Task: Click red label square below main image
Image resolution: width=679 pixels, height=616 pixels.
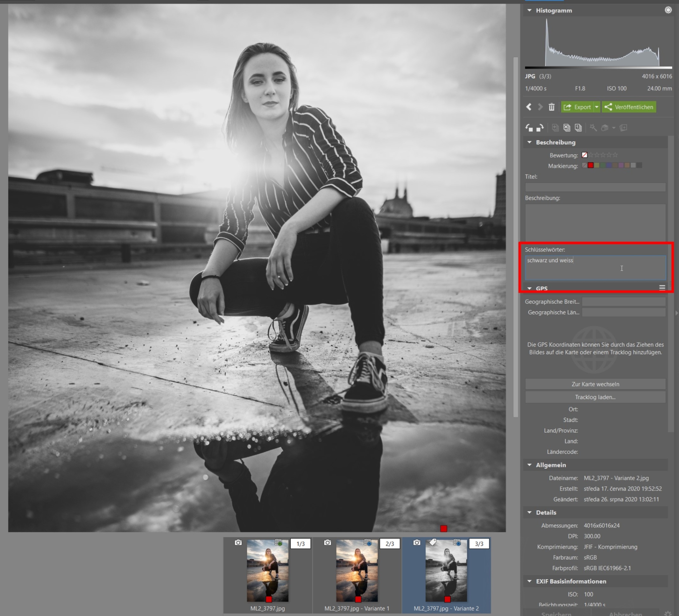Action: [x=444, y=528]
